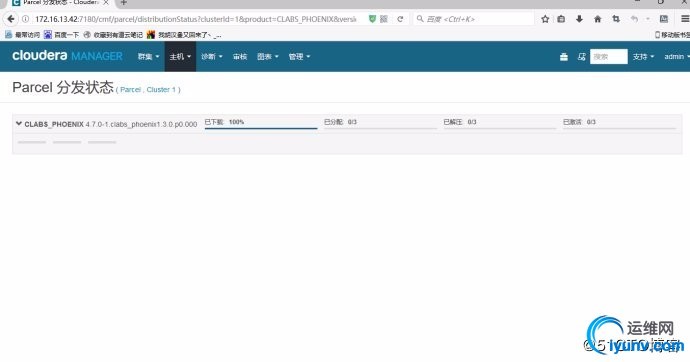
Task: Click the browser URL address field
Action: point(196,19)
